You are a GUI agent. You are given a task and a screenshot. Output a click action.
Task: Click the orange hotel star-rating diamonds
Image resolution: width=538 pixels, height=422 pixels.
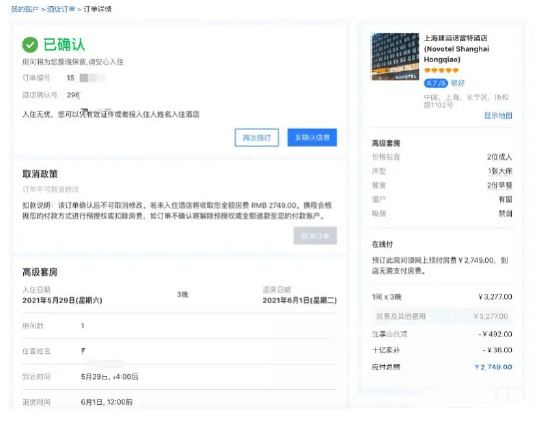coord(441,71)
